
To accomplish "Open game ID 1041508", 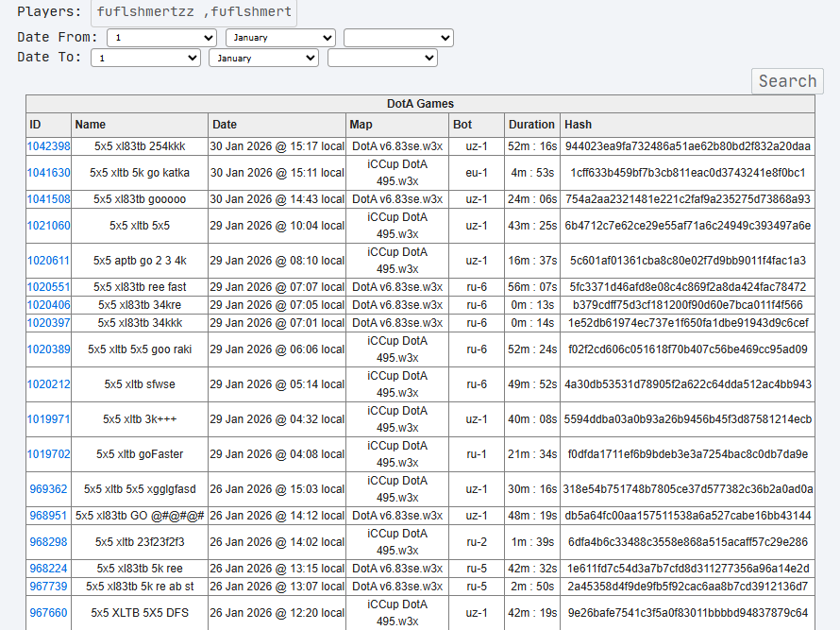I will click(48, 199).
